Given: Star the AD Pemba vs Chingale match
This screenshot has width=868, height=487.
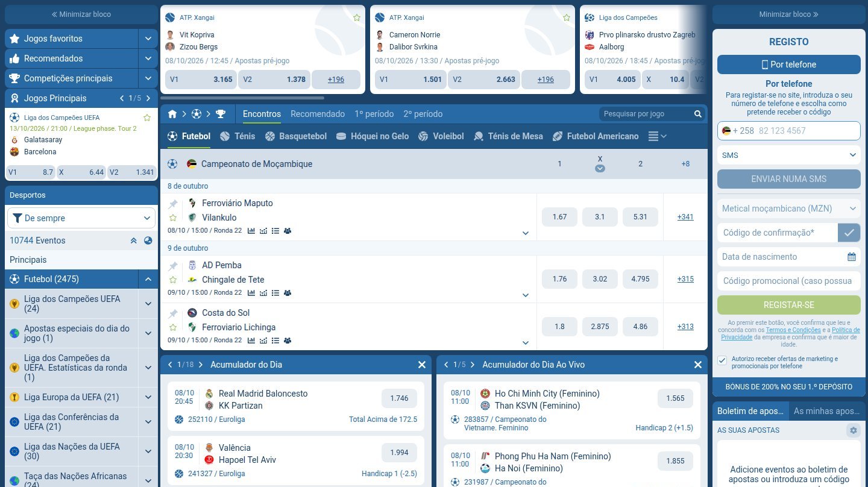Looking at the screenshot, I should tap(173, 280).
